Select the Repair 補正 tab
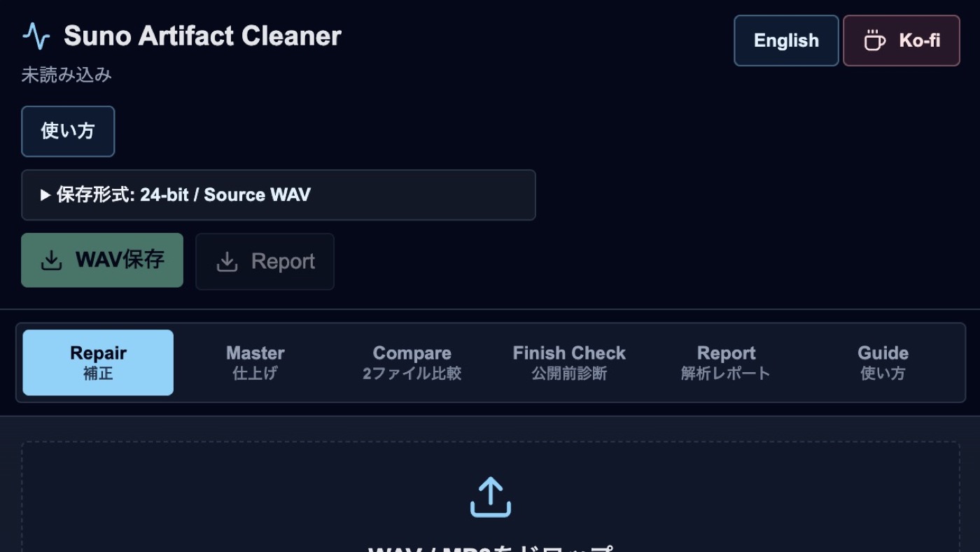Viewport: 980px width, 552px height. (x=98, y=362)
